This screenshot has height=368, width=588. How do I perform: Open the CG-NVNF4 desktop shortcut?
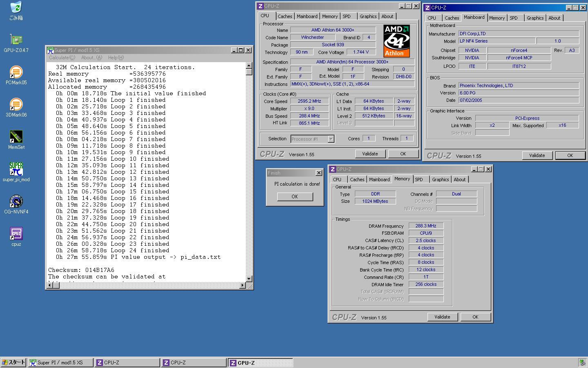[16, 201]
